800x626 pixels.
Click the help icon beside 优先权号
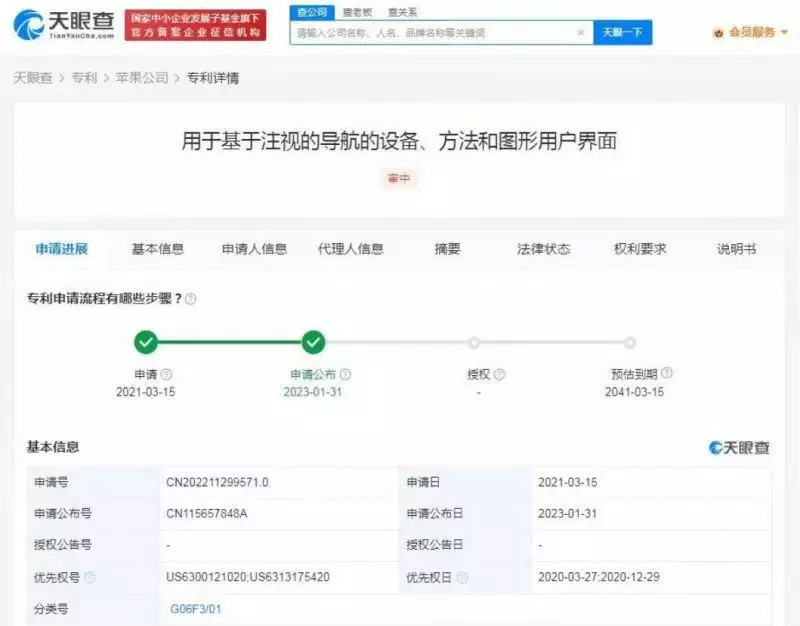tap(90, 578)
